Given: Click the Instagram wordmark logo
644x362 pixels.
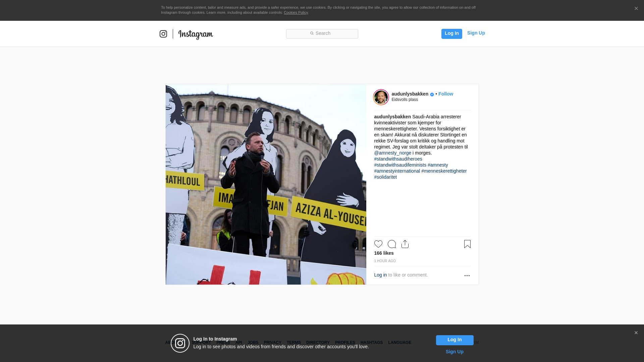Looking at the screenshot, I should point(196,34).
